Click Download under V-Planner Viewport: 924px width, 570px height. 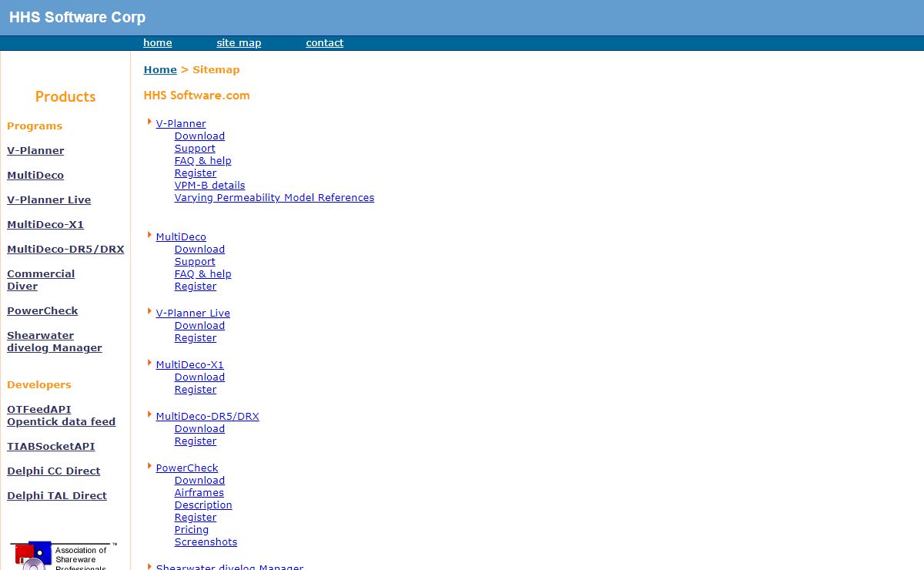pyautogui.click(x=199, y=136)
